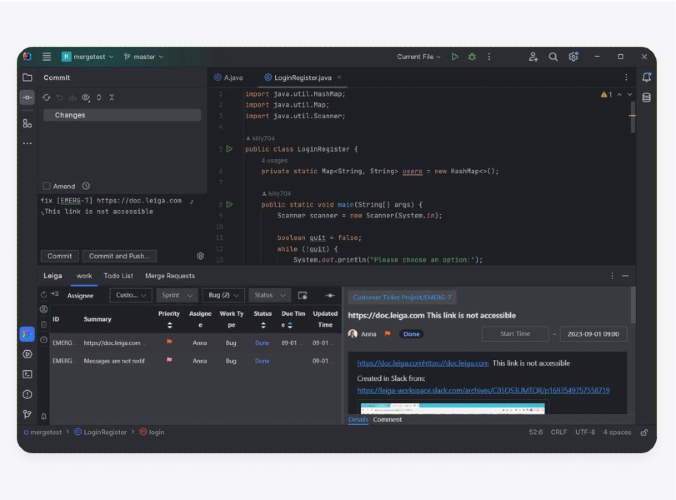This screenshot has height=500, width=676.
Task: Sort by Due Time column arrows
Action: 290,325
